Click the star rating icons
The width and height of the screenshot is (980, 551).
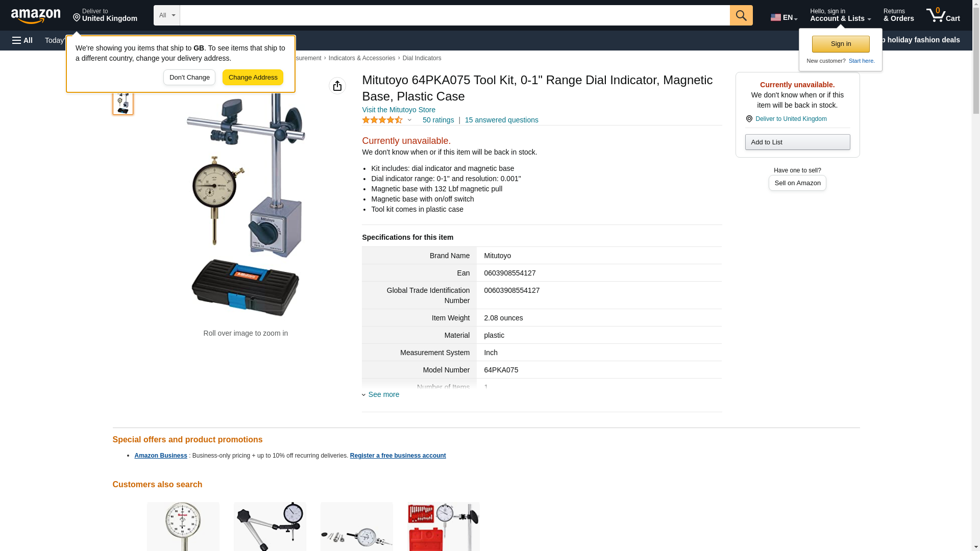[x=382, y=120]
